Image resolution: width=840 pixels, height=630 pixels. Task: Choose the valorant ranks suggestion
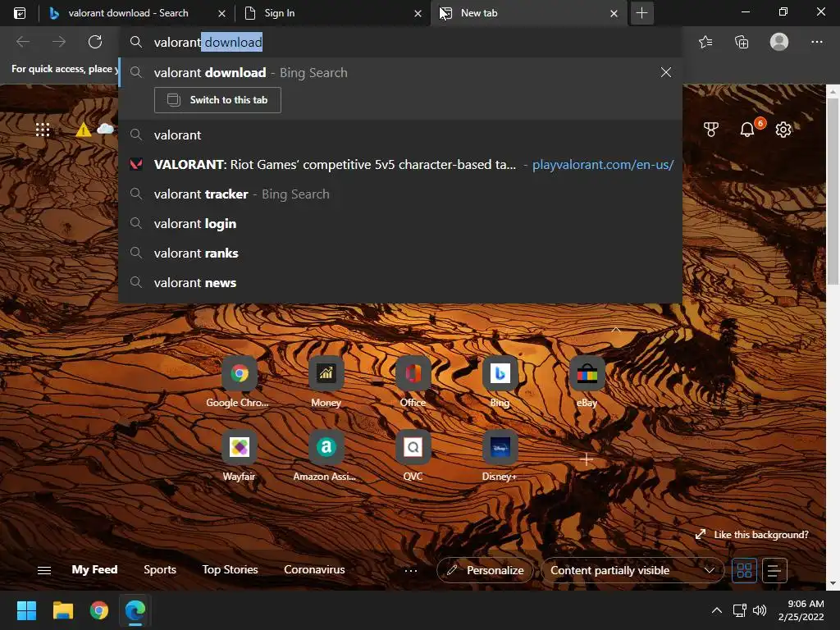pyautogui.click(x=400, y=253)
